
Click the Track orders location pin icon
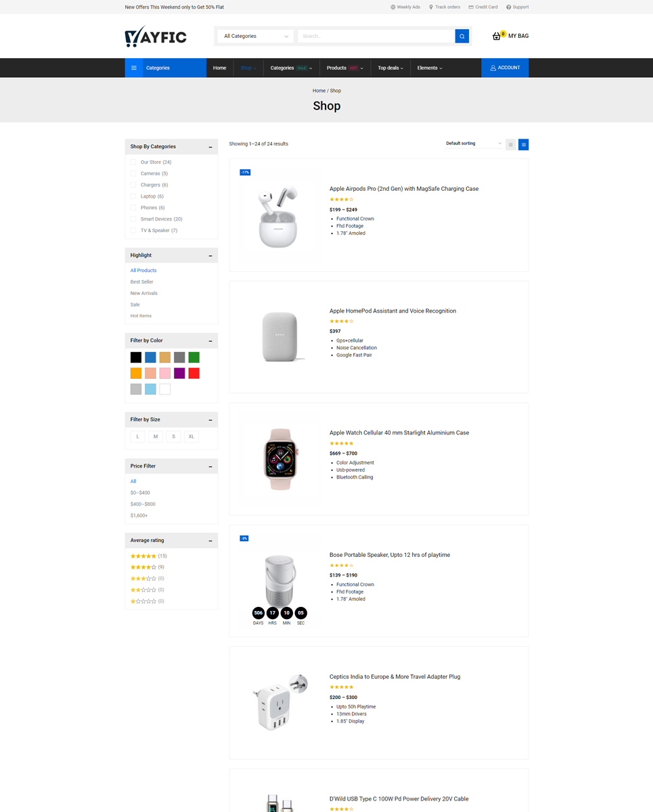(x=431, y=7)
